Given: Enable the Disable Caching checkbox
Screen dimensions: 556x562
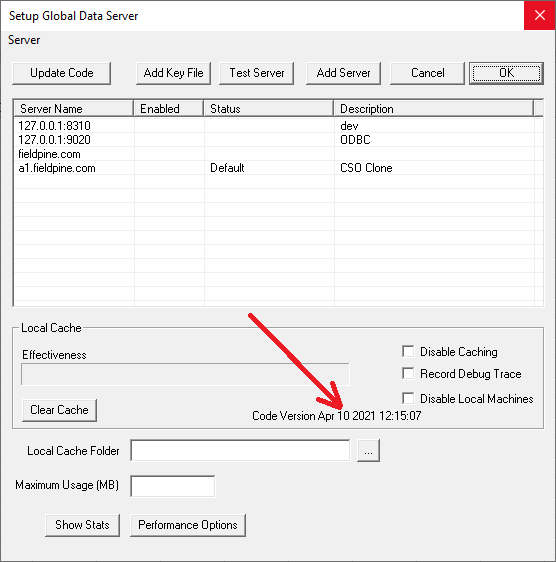Looking at the screenshot, I should [408, 352].
